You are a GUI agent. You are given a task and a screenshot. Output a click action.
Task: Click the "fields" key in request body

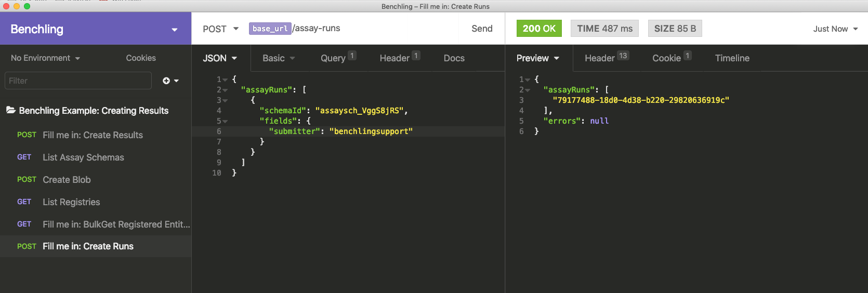click(x=278, y=121)
